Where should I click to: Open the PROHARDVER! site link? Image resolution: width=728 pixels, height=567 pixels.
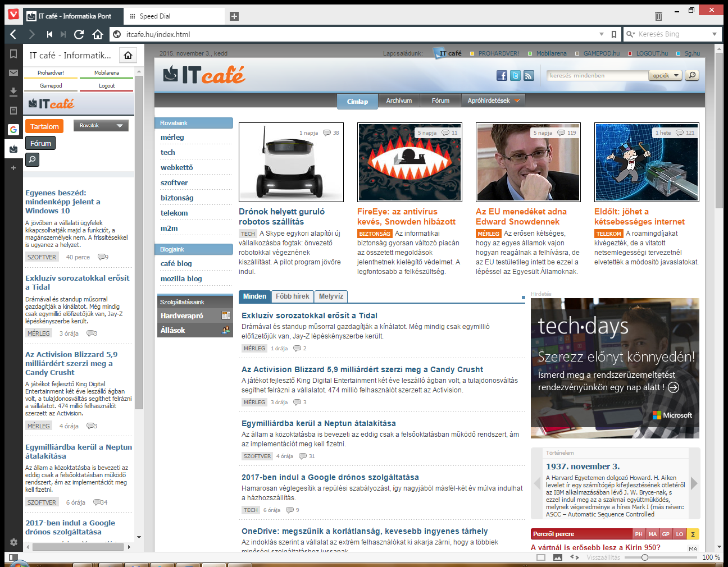pos(498,53)
